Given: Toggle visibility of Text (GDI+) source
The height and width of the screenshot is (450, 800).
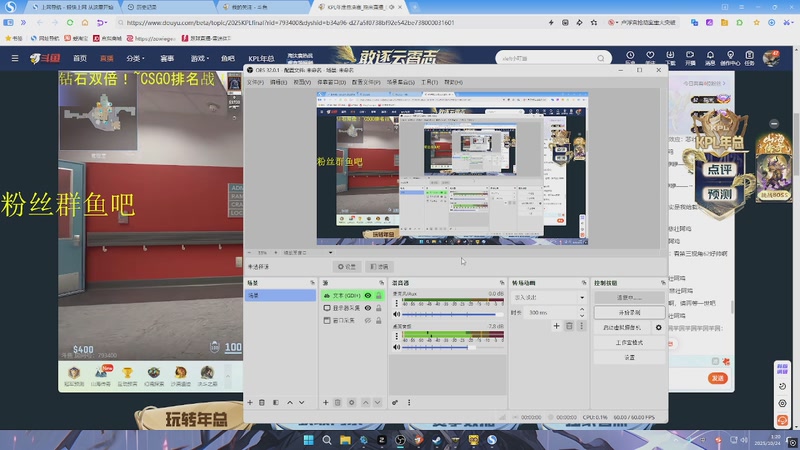Looking at the screenshot, I should coord(368,295).
